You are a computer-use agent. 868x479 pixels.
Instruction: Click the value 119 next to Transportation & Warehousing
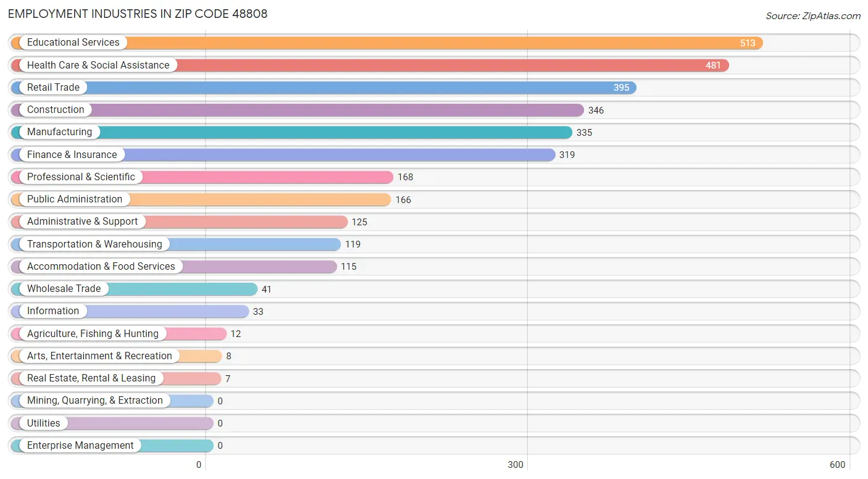[x=353, y=244]
